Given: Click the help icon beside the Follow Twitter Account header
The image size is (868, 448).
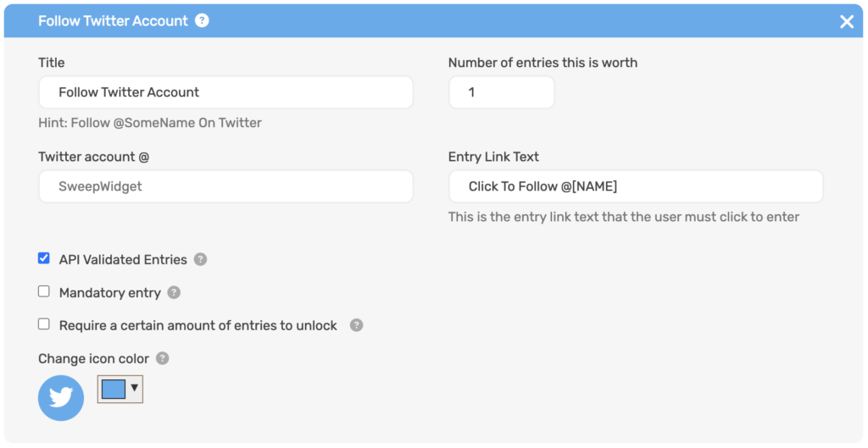Looking at the screenshot, I should pyautogui.click(x=202, y=21).
